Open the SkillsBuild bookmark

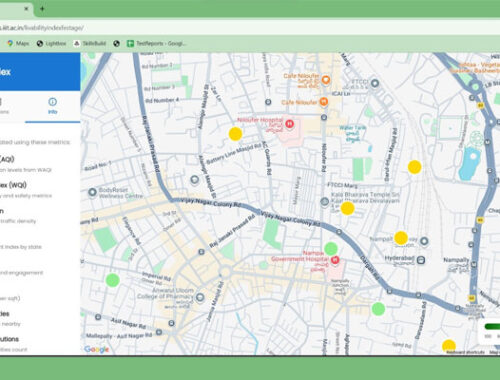(90, 43)
